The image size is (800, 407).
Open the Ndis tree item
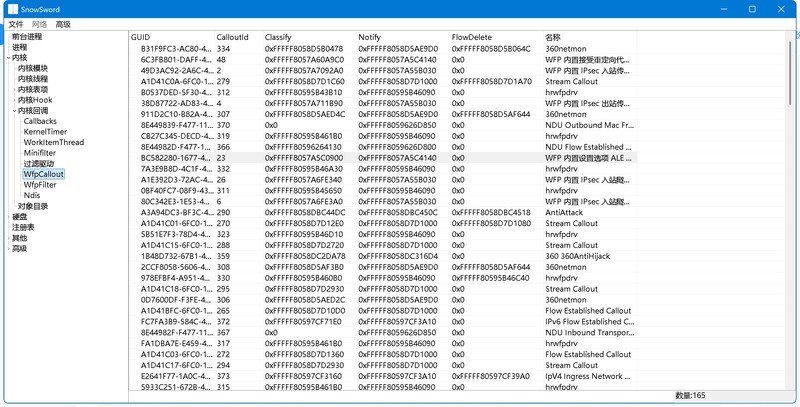[x=32, y=195]
